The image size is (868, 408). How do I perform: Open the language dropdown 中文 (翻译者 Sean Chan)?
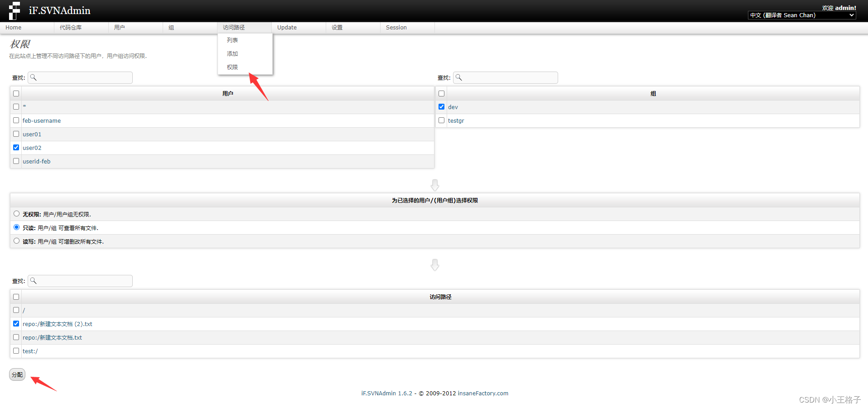(802, 15)
